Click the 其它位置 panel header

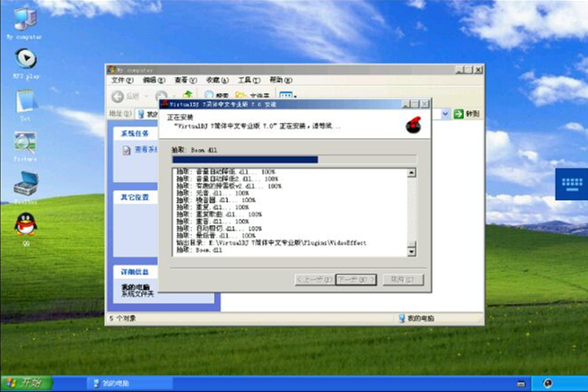pyautogui.click(x=135, y=197)
